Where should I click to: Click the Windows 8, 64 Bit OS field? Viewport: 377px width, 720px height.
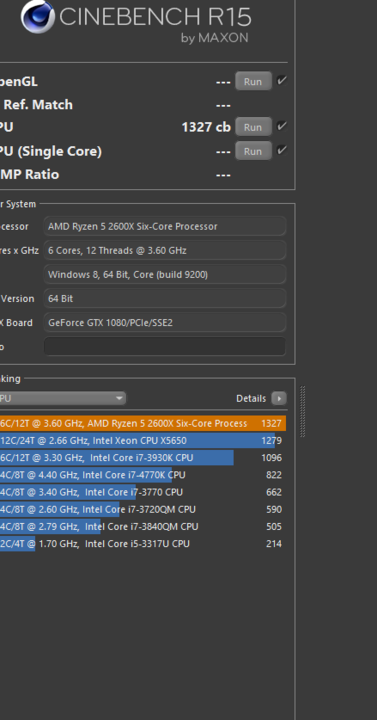coord(165,275)
